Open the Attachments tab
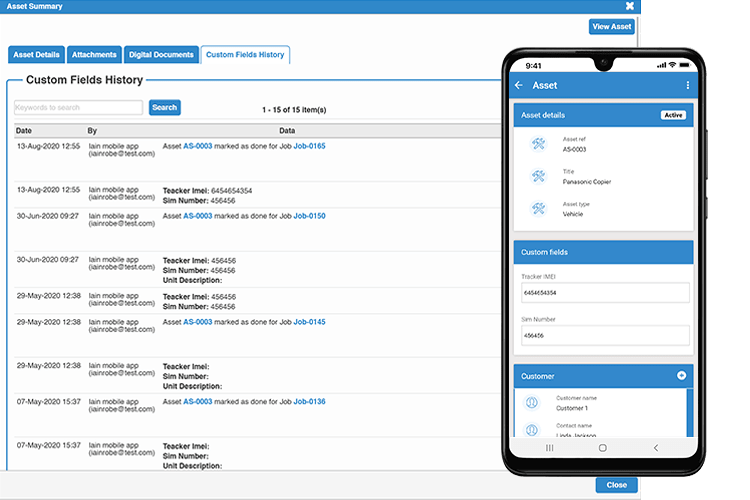This screenshot has height=500, width=750. tap(95, 55)
